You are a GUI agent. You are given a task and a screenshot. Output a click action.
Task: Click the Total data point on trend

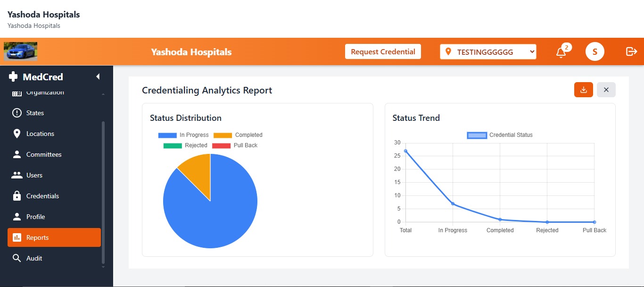click(x=405, y=151)
